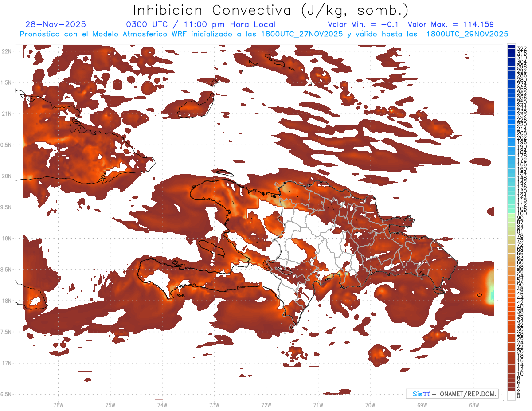Click the "74W" longitude label

[x=162, y=405]
